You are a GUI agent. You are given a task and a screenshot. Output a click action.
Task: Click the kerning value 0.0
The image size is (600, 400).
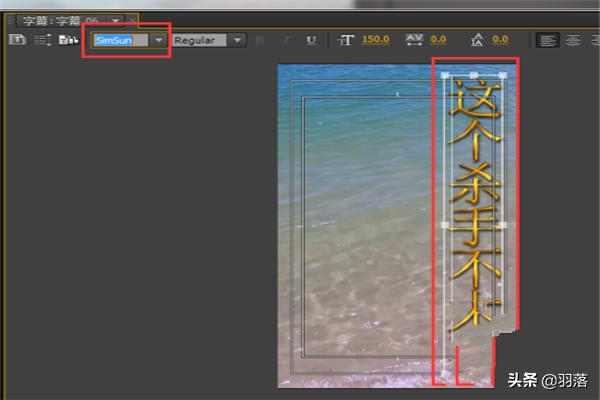click(438, 39)
